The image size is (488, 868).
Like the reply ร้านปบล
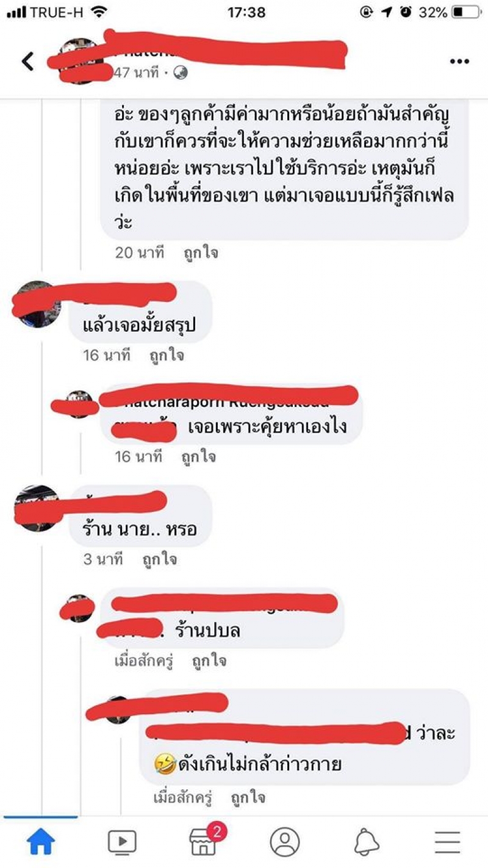[209, 661]
